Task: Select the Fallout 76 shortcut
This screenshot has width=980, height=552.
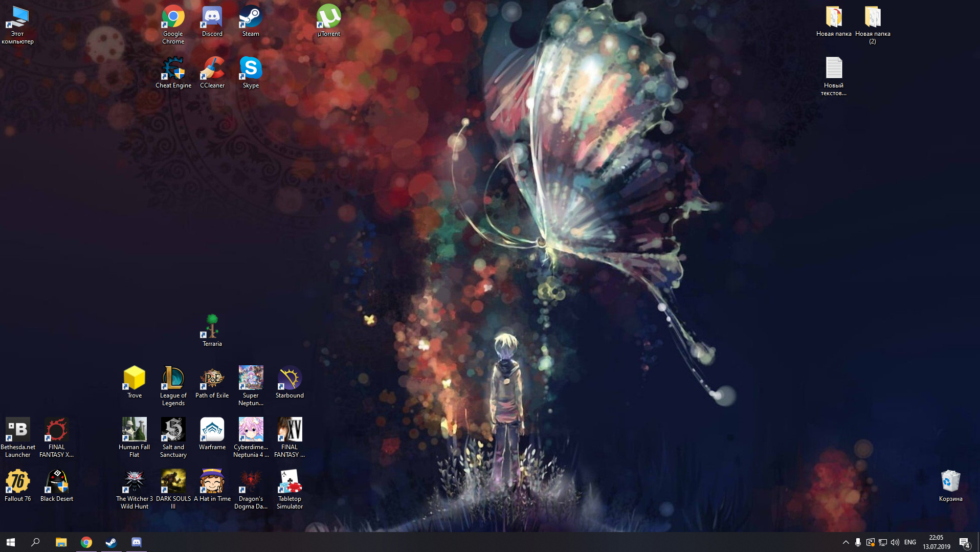Action: click(17, 486)
